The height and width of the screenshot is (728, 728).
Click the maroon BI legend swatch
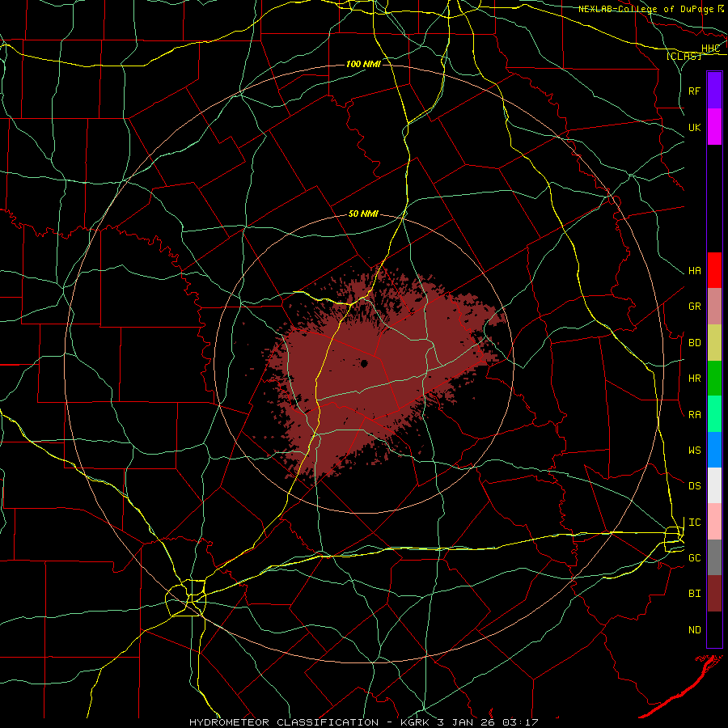714,594
